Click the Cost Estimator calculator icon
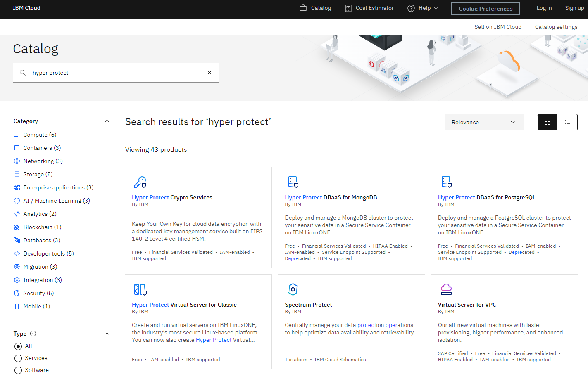The image size is (588, 374). click(348, 8)
